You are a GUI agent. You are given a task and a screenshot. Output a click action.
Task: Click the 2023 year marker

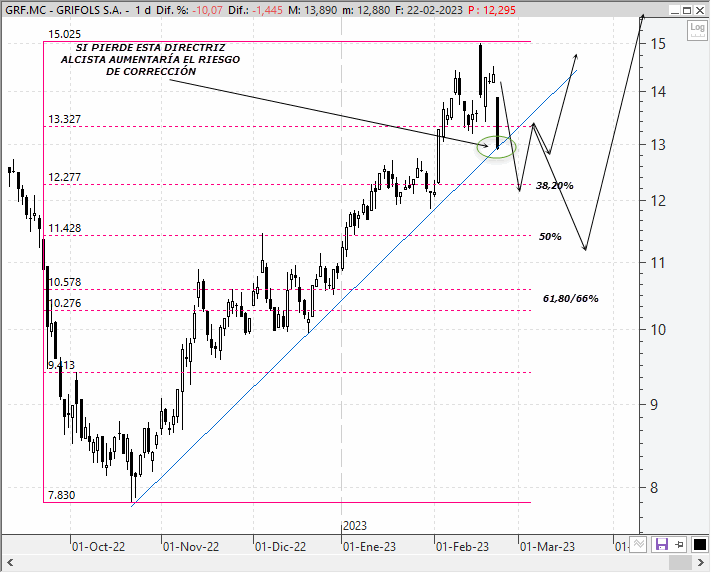(355, 526)
